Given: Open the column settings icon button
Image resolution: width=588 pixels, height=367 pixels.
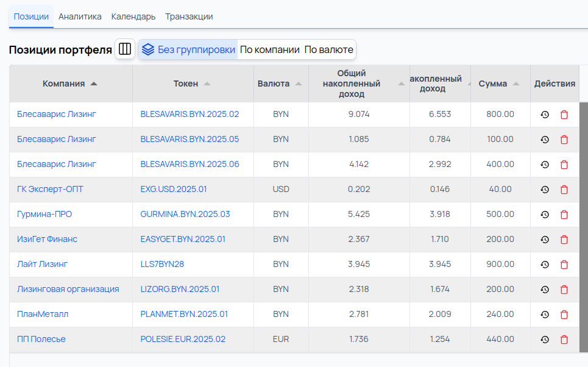Looking at the screenshot, I should click(125, 49).
